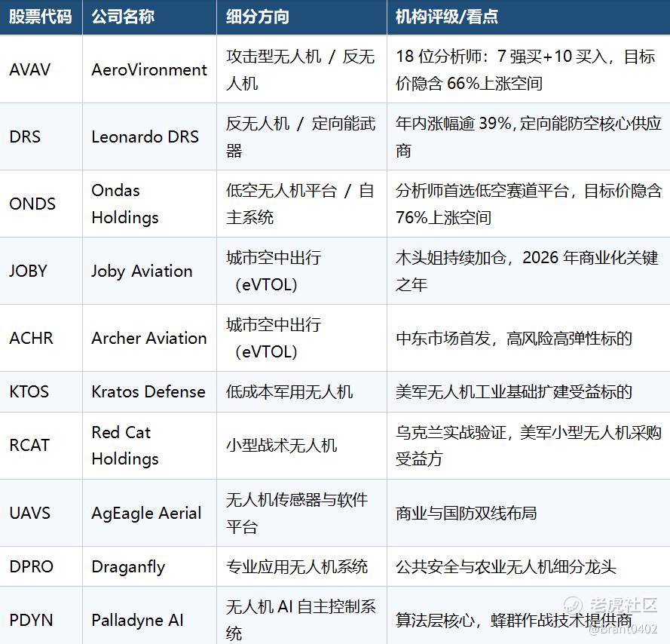
Task: Select the ACHR ticker cell
Action: [41, 338]
